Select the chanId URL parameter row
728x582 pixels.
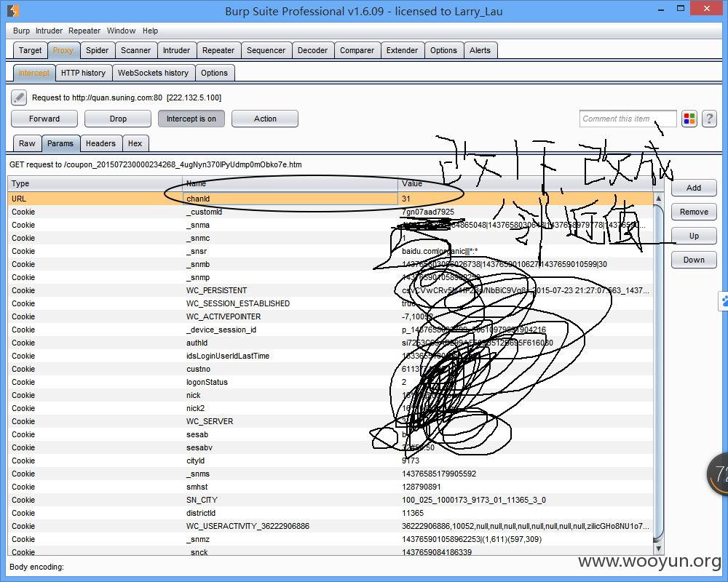tap(330, 199)
